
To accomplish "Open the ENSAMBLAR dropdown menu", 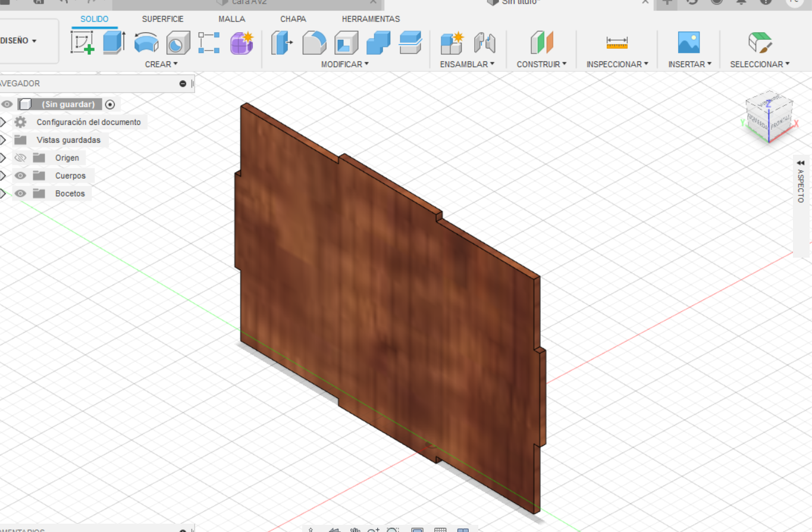I will click(468, 64).
